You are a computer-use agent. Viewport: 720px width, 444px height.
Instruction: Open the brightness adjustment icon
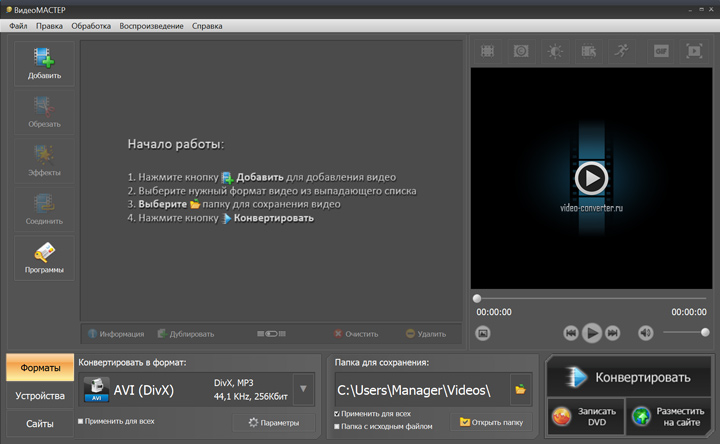click(x=555, y=51)
